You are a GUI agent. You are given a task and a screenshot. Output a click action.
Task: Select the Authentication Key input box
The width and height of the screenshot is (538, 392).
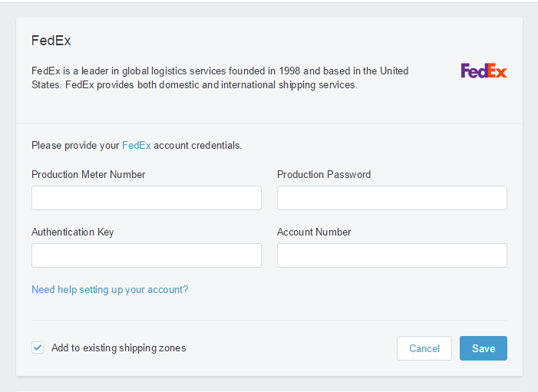click(x=146, y=255)
